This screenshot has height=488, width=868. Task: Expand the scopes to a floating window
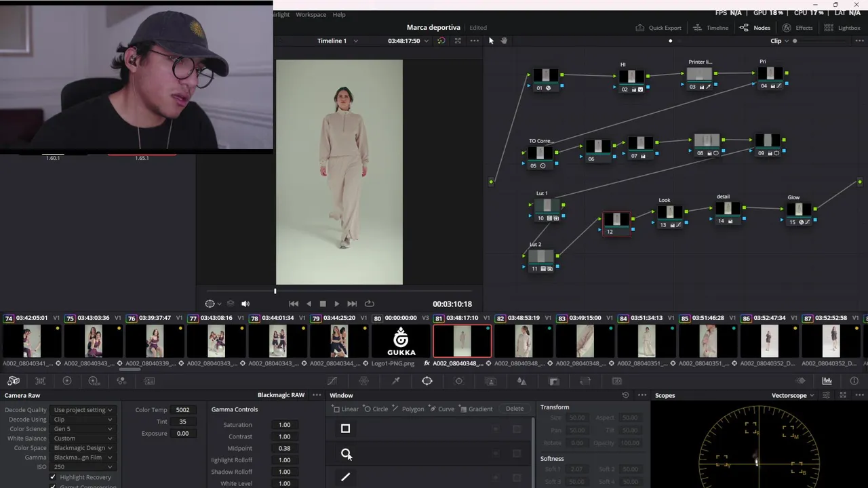coord(844,395)
